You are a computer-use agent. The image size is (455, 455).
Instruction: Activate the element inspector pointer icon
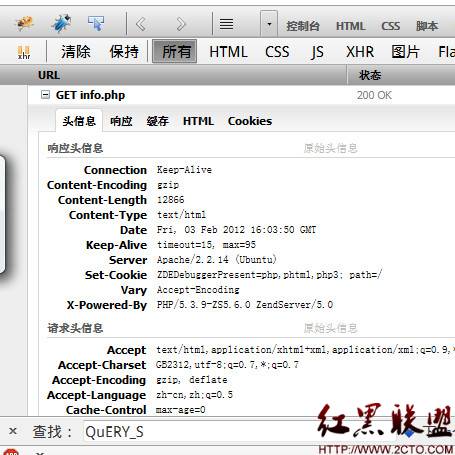point(96,23)
